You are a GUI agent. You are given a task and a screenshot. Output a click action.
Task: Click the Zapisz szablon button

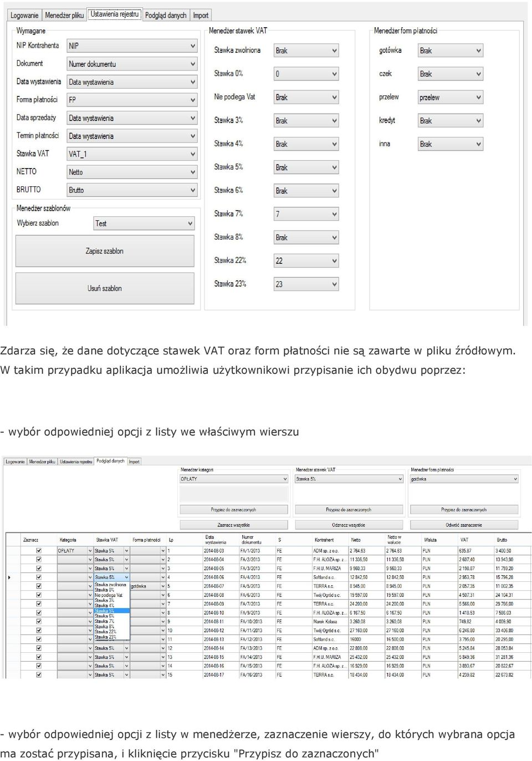tap(105, 251)
